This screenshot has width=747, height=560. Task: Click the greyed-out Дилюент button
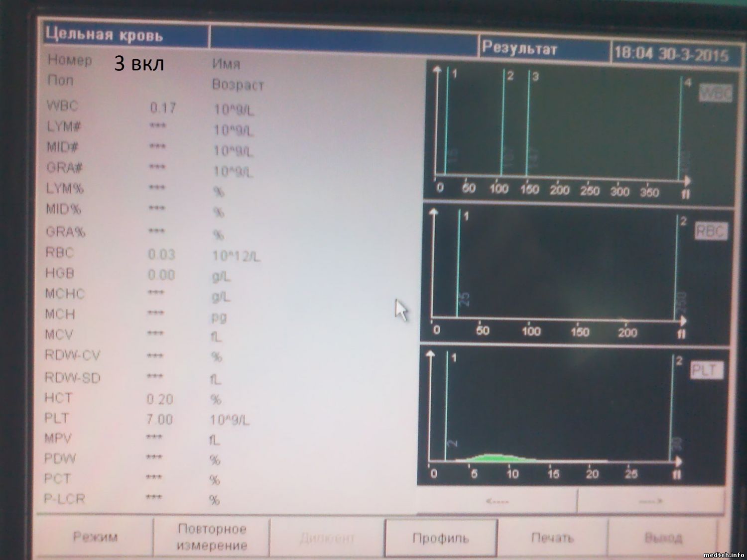pyautogui.click(x=327, y=538)
